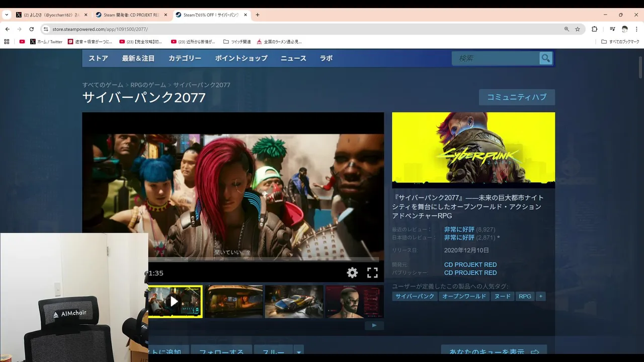Expand tags with the plus button
644x362 pixels.
pos(541,296)
